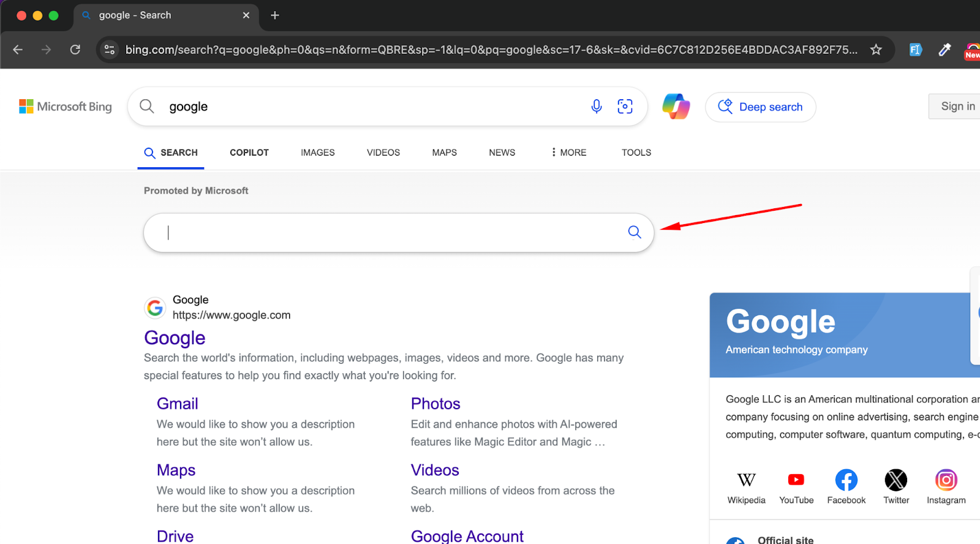Open https://www.google.com URL link

point(232,315)
